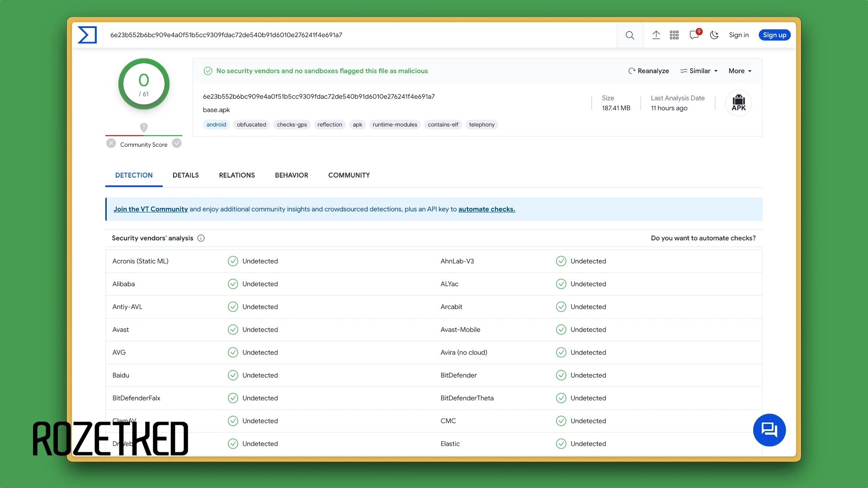Click Do you want to automate checks?
868x488 pixels.
point(703,238)
